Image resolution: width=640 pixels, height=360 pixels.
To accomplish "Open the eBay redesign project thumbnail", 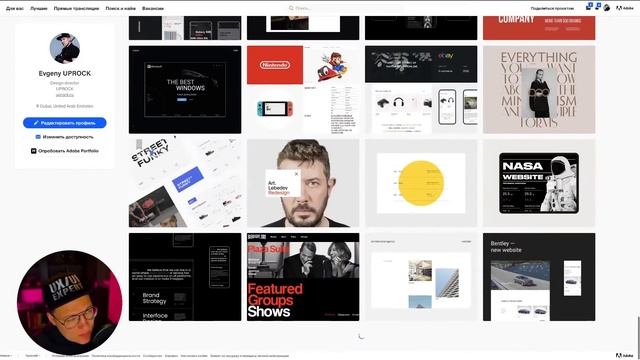I will pos(421,89).
